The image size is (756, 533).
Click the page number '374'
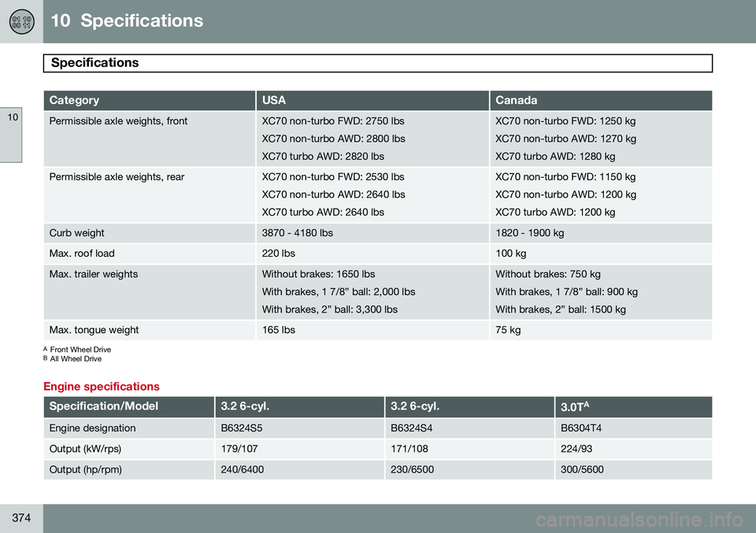click(x=21, y=517)
